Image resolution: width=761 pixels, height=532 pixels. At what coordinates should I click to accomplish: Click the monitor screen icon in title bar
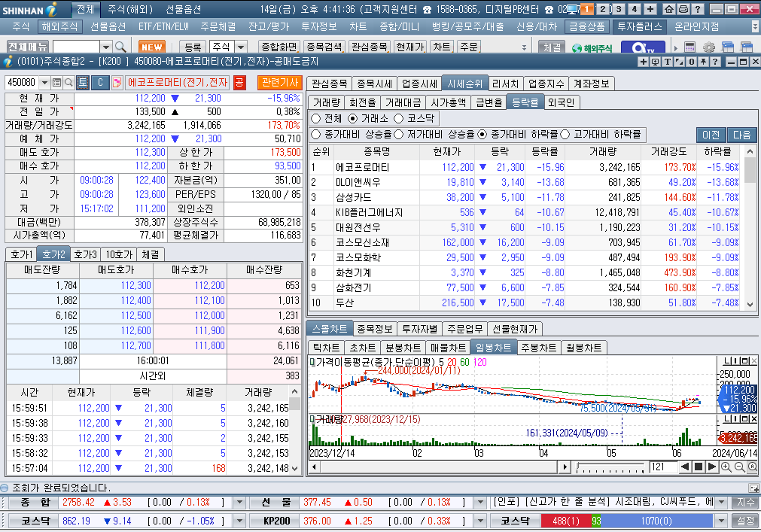coord(573,9)
